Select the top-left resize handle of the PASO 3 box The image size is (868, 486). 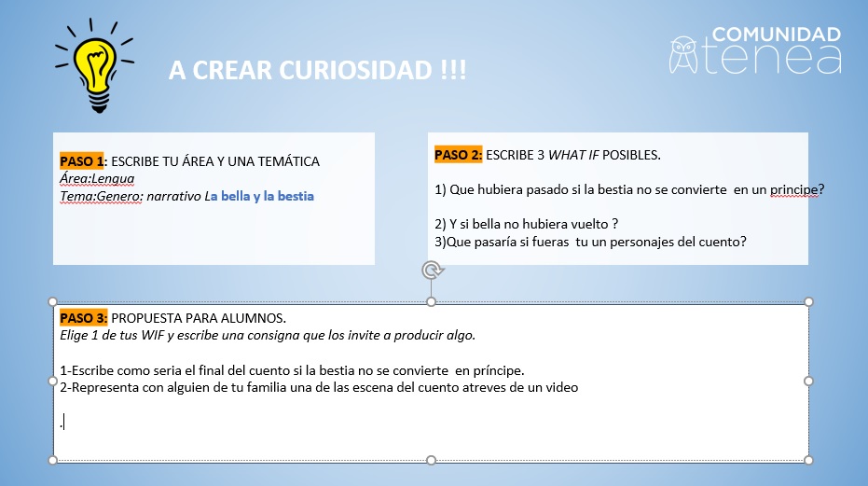(x=52, y=302)
